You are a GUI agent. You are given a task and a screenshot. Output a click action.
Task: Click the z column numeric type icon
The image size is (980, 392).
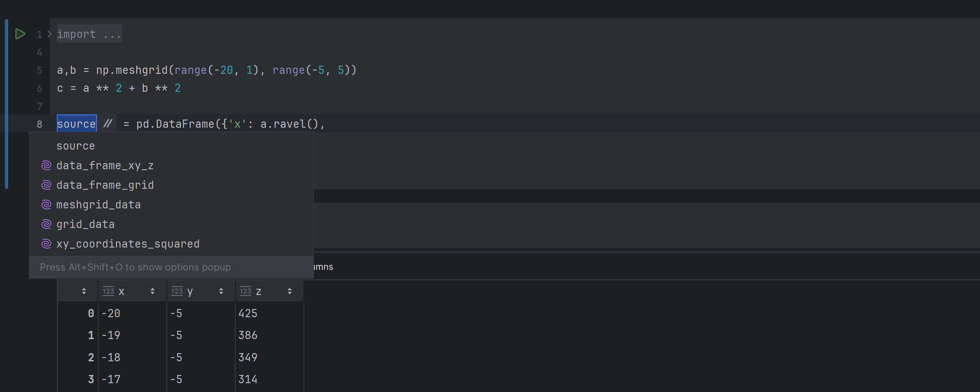245,291
